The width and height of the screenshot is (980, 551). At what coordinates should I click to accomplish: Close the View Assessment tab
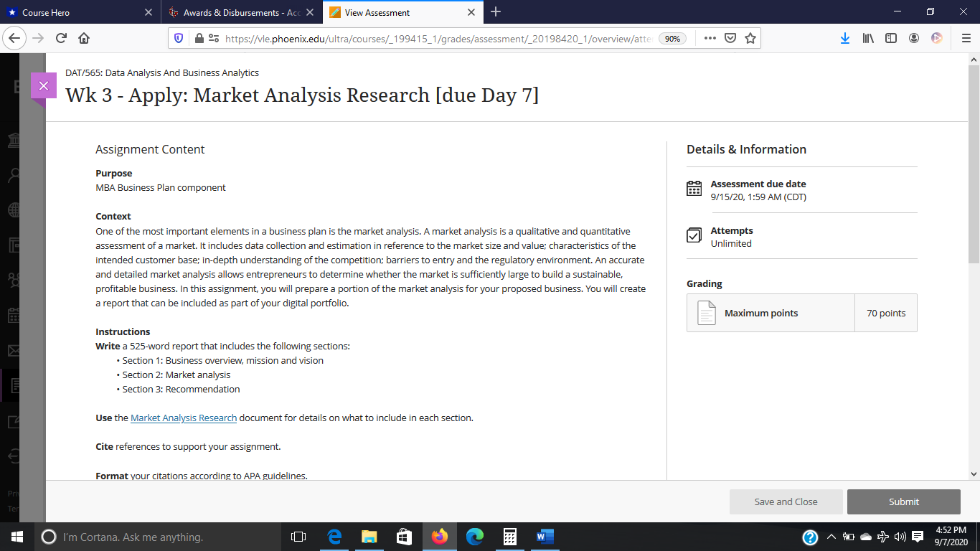pyautogui.click(x=471, y=13)
